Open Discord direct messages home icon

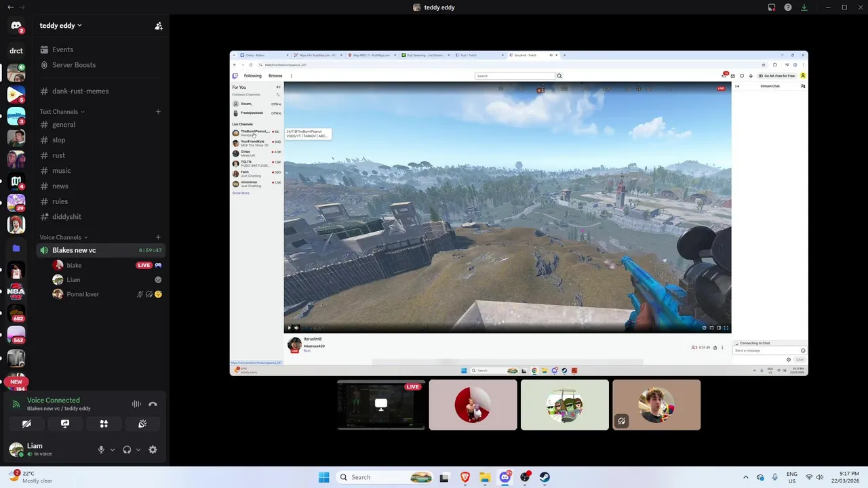(16, 26)
